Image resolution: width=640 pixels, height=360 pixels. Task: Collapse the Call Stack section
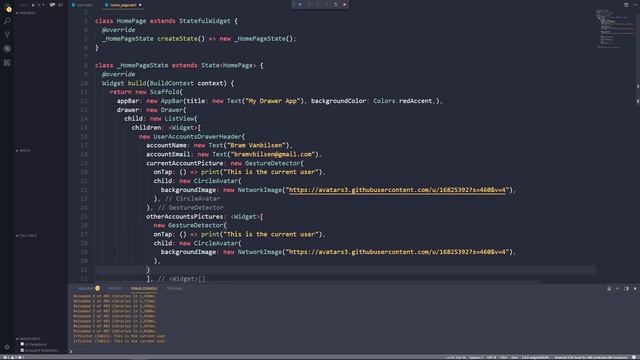[27, 236]
